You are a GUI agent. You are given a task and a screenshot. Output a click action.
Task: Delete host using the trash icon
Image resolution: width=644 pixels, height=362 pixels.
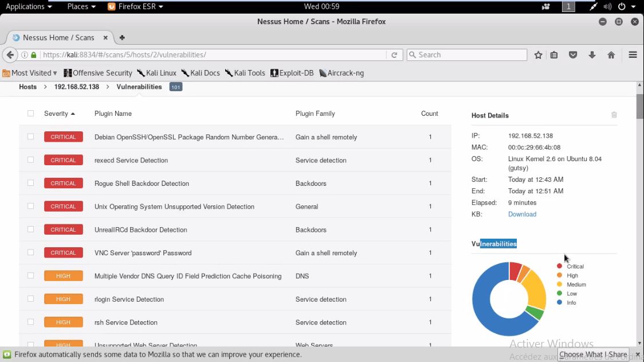tap(614, 115)
